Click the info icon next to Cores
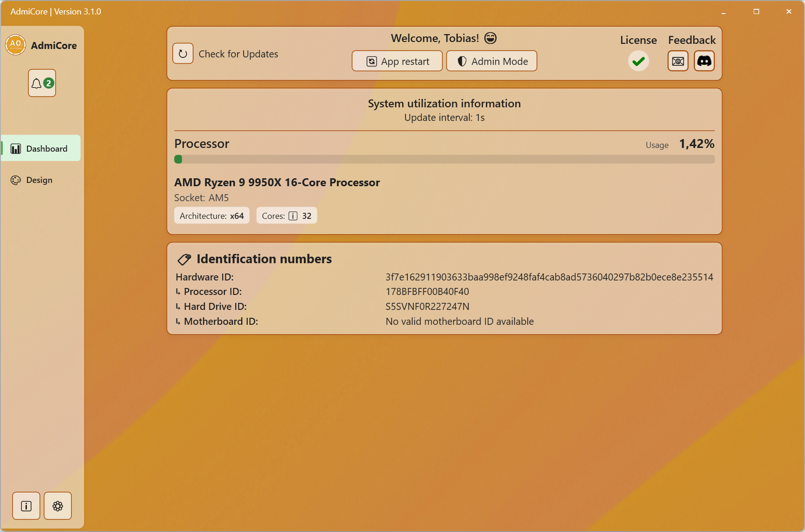 click(x=293, y=216)
